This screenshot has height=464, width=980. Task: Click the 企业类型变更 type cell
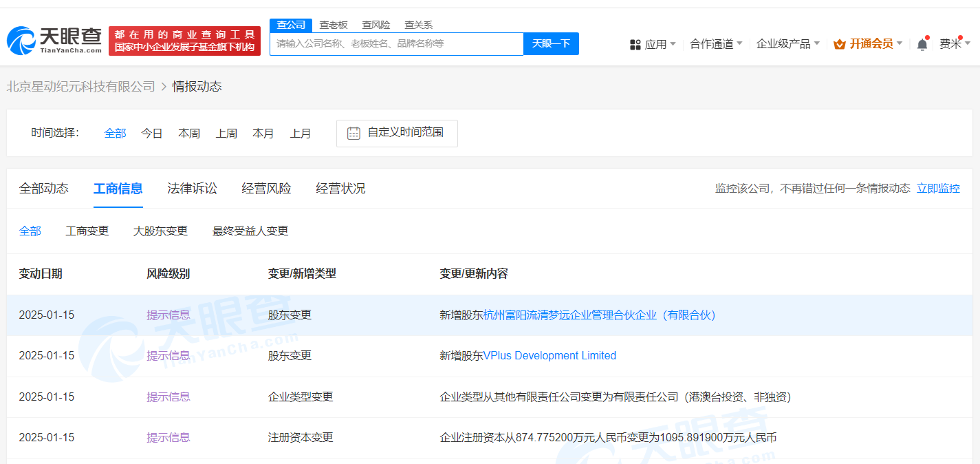pyautogui.click(x=301, y=397)
